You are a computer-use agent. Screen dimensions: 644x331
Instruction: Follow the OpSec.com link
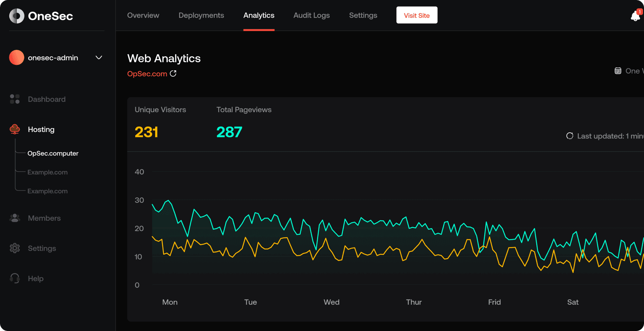147,74
